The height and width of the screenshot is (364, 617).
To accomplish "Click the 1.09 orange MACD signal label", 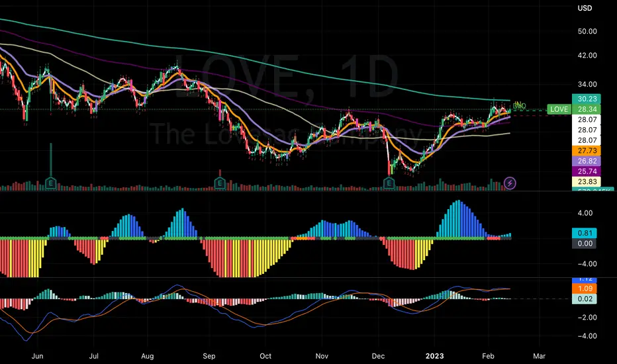I will click(585, 289).
